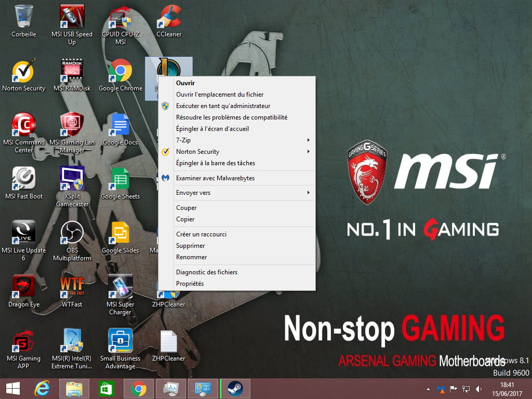Select Ouvrir l'emplacement du fichier
This screenshot has width=532, height=399.
point(237,95)
